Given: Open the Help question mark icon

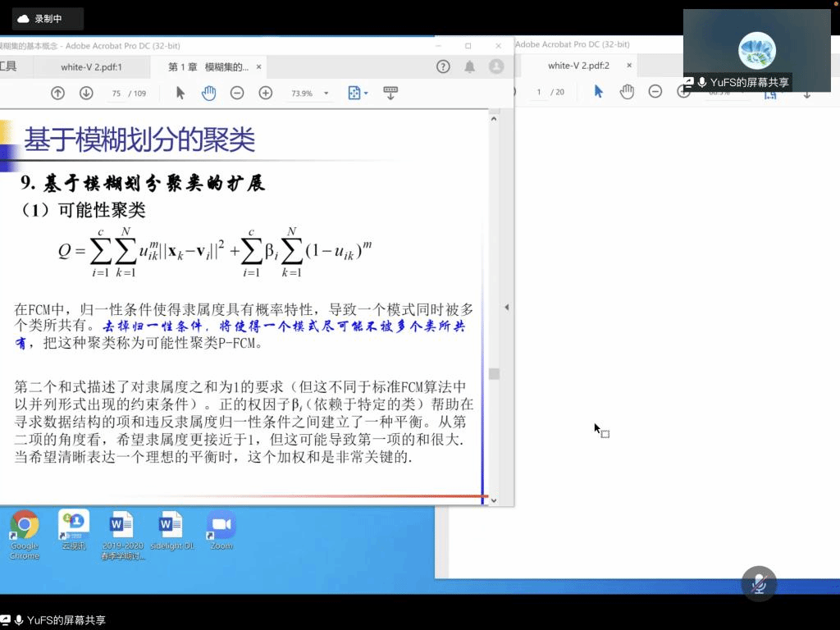Looking at the screenshot, I should (443, 66).
